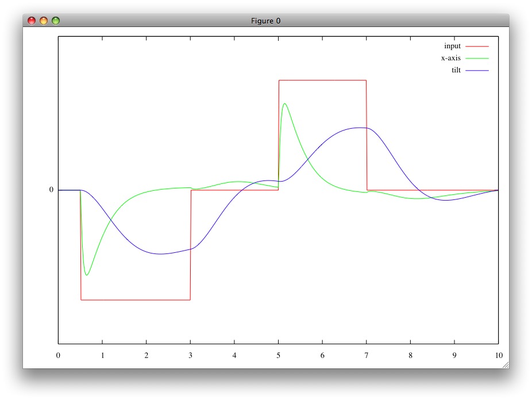The width and height of the screenshot is (532, 400).
Task: Click the green line sample beside x-axis
Action: pos(477,58)
